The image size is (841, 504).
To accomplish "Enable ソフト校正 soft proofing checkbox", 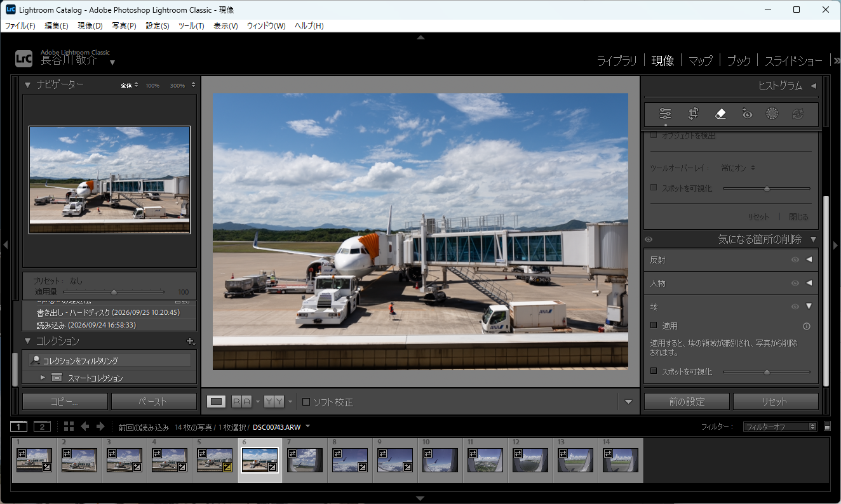I will [x=306, y=402].
